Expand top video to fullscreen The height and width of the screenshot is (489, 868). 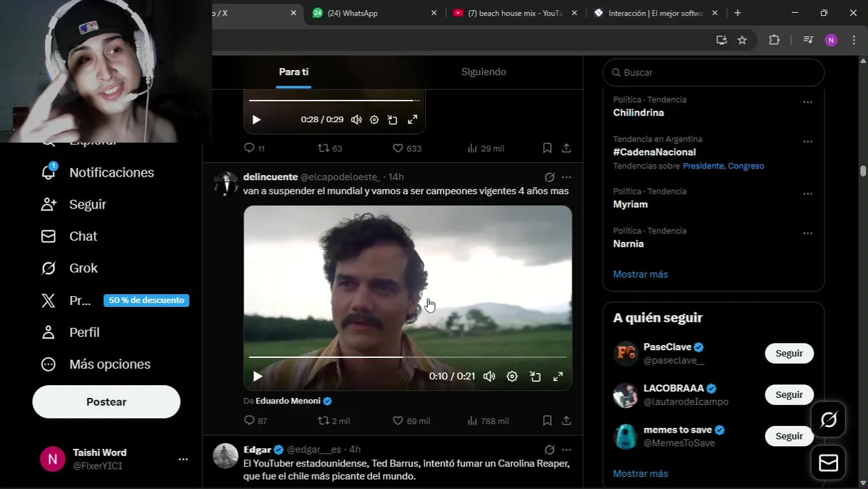tap(412, 120)
